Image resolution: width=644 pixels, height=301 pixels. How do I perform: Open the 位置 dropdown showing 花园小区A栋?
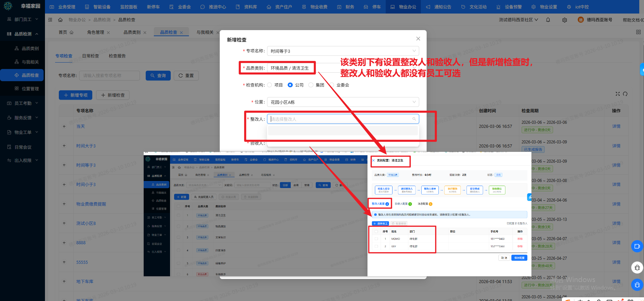[x=343, y=102]
